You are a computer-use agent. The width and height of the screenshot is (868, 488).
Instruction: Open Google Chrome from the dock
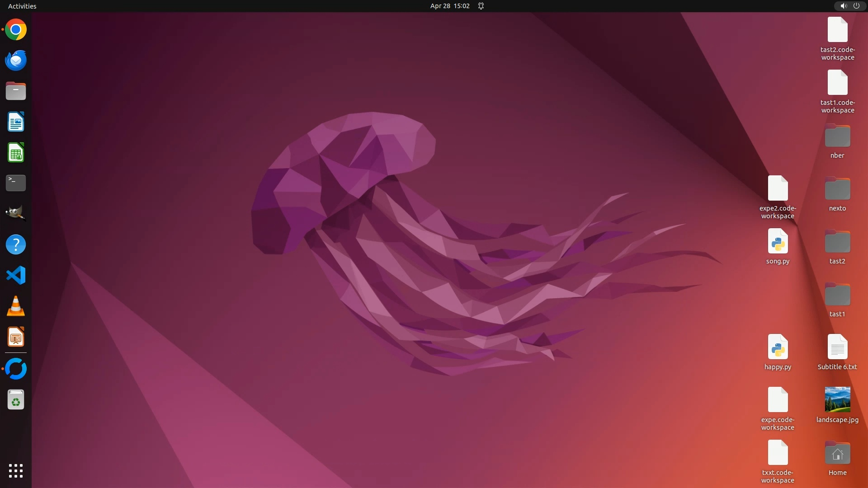click(16, 30)
